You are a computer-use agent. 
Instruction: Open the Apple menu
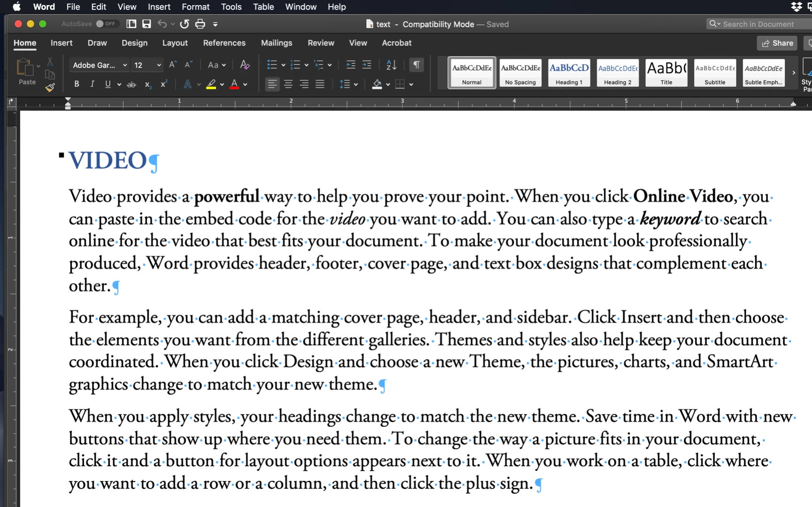click(17, 7)
